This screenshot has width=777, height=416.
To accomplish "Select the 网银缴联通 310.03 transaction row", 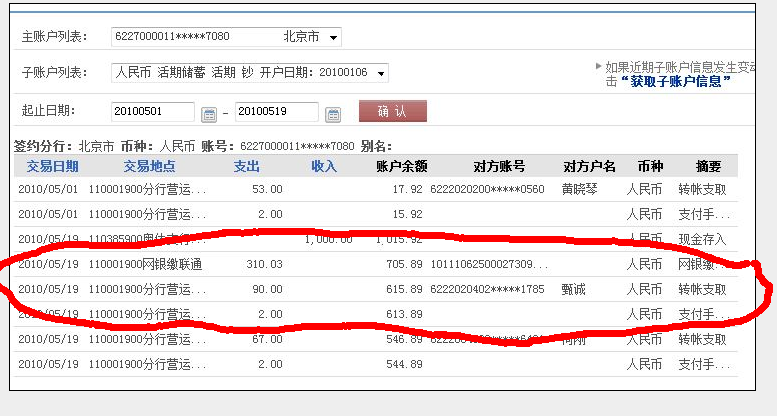I will tap(380, 265).
